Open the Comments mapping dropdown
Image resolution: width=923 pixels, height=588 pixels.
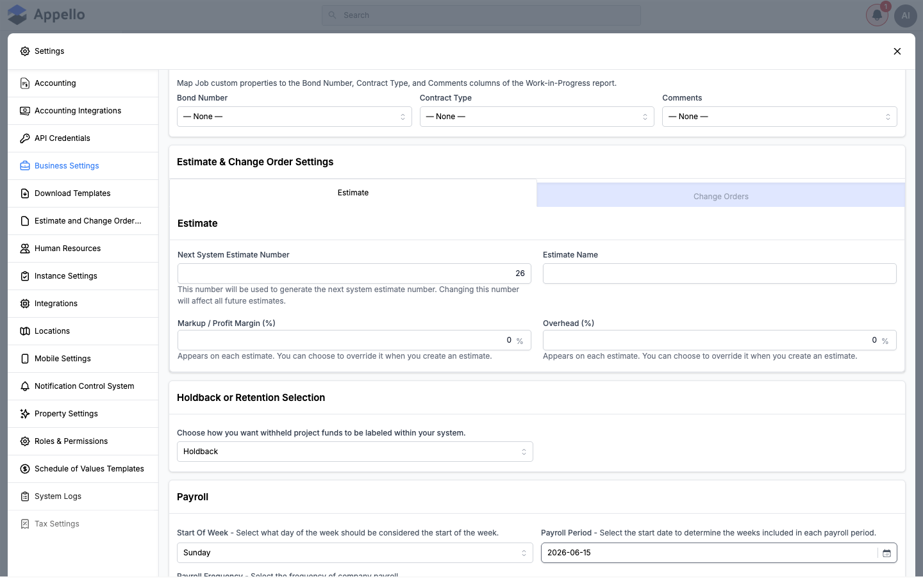779,117
